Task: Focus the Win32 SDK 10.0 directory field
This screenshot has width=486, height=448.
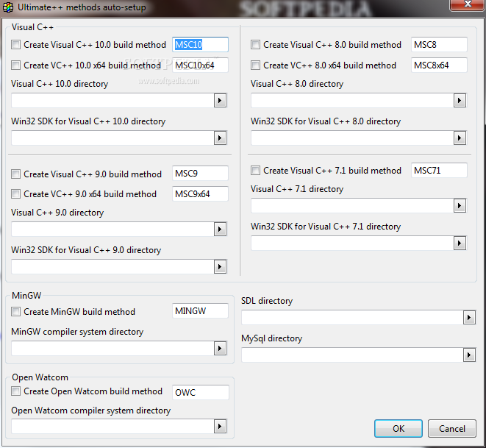Action: [x=112, y=138]
